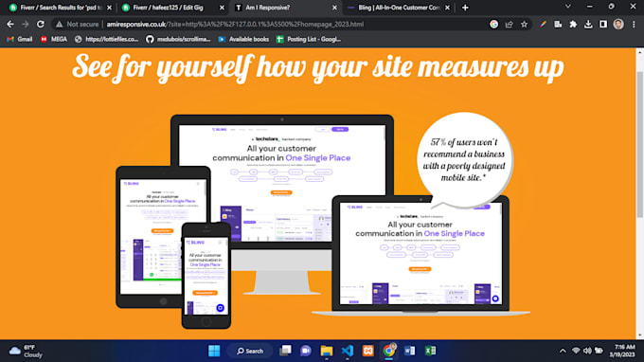Click the Google icon in the address bar

[493, 25]
